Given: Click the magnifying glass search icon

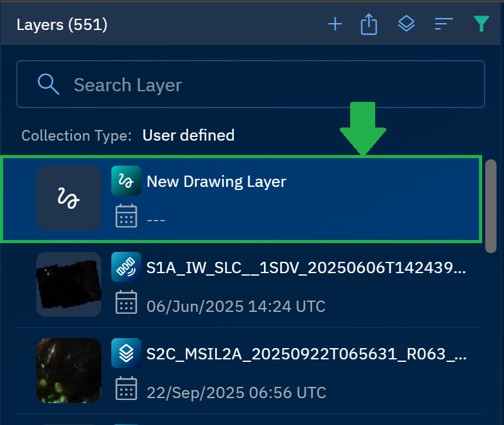Looking at the screenshot, I should click(x=48, y=84).
